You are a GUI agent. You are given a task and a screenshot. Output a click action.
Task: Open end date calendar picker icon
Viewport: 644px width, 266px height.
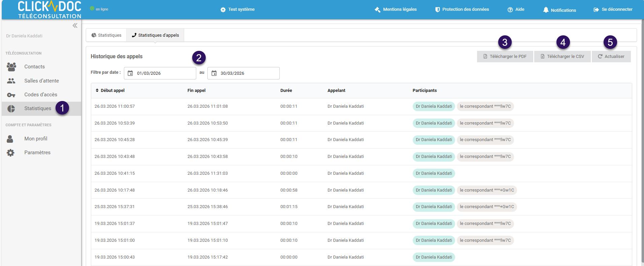pyautogui.click(x=214, y=73)
